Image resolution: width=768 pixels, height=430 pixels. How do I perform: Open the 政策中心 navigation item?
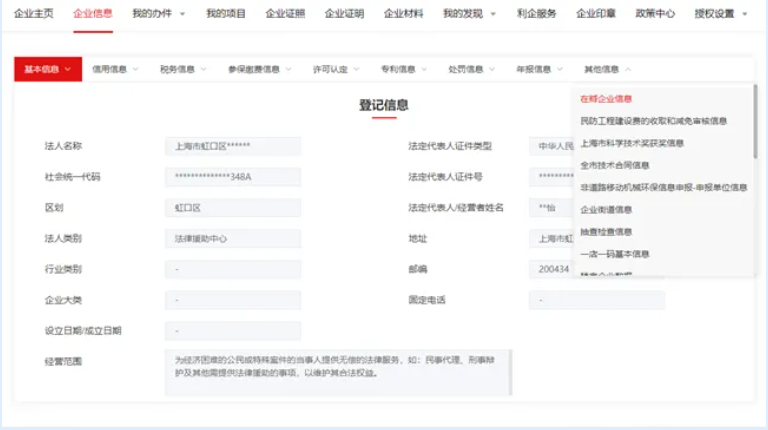655,14
